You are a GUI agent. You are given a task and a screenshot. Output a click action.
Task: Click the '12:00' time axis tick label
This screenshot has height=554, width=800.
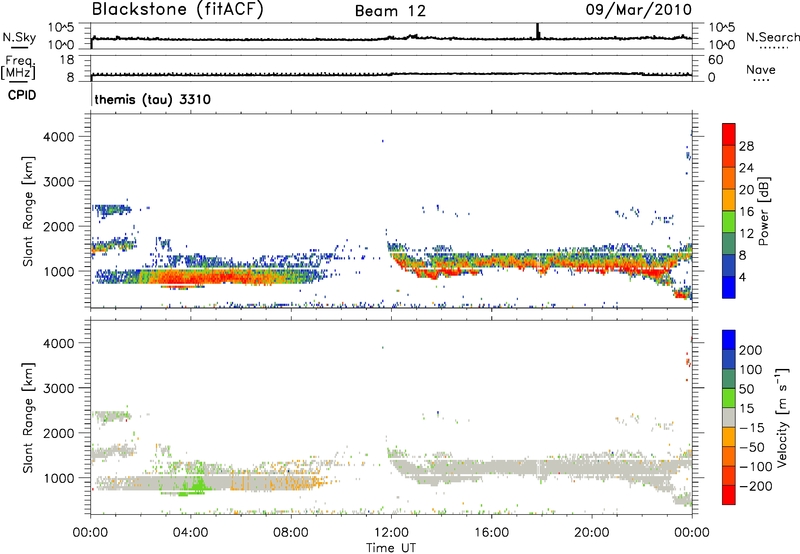coord(391,533)
